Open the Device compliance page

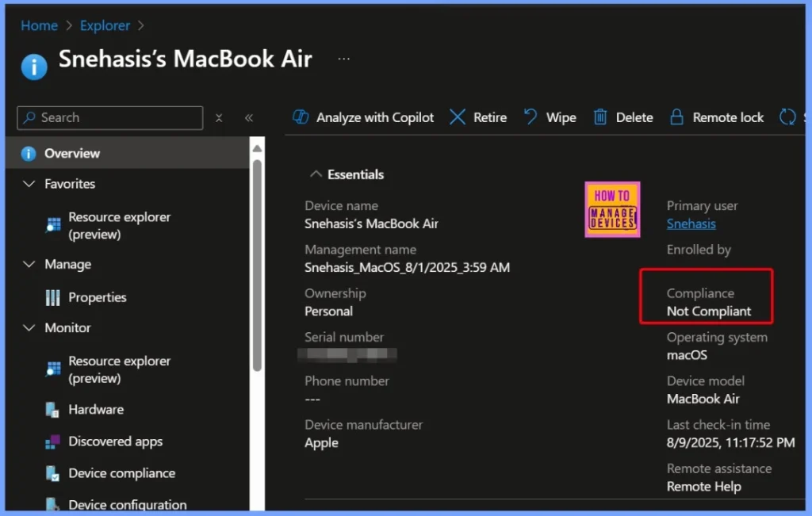coord(121,473)
